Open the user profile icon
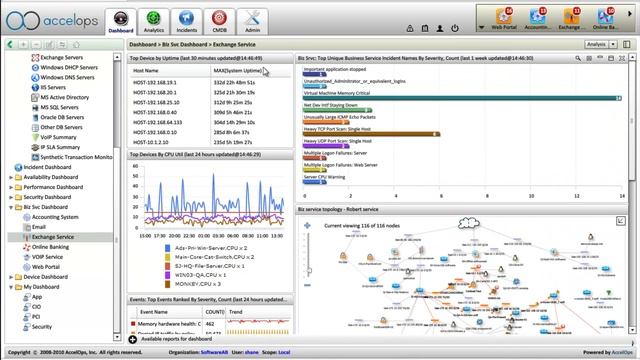This screenshot has height=360, width=640. pos(440,28)
